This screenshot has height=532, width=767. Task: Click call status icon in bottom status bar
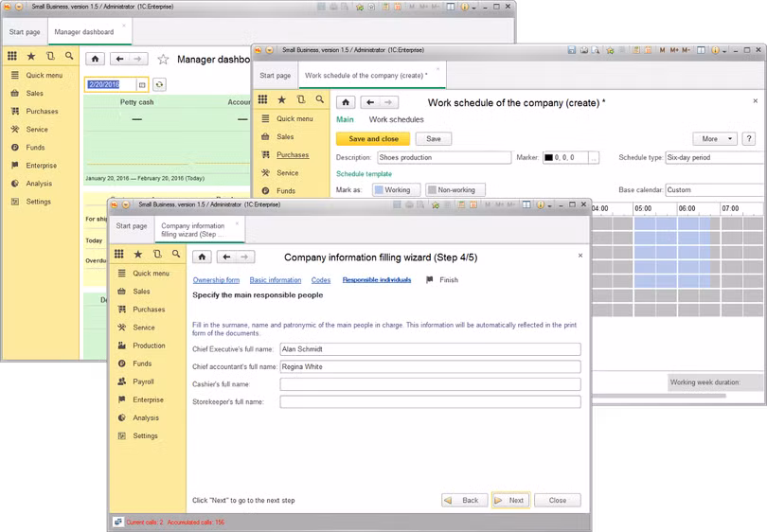click(x=118, y=522)
